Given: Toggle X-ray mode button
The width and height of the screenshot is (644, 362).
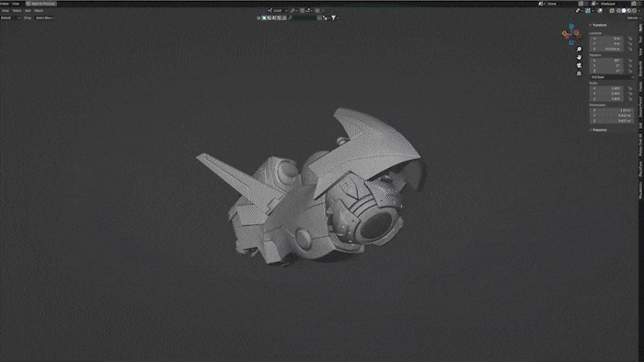Looking at the screenshot, I should click(x=612, y=11).
